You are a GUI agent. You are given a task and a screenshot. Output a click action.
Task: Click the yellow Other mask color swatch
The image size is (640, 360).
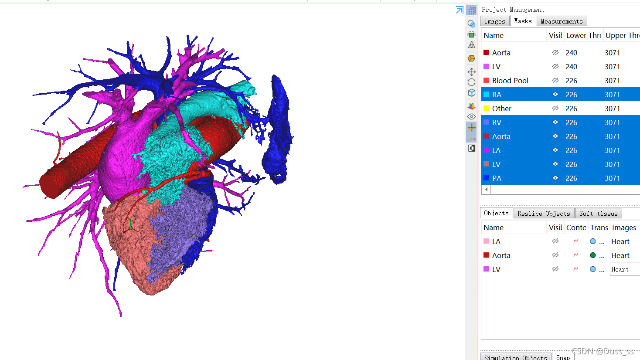point(486,108)
